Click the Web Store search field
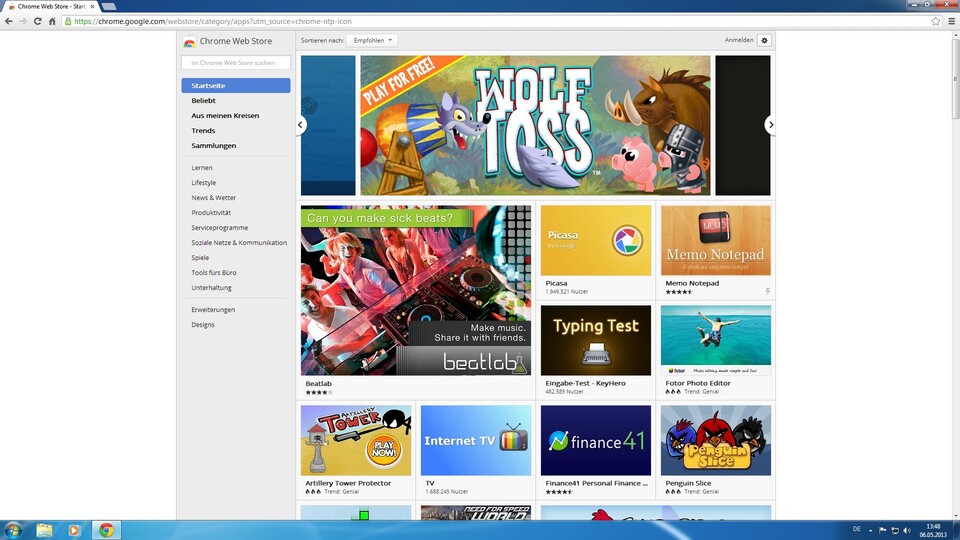Screen dimensions: 960x540 [236, 63]
